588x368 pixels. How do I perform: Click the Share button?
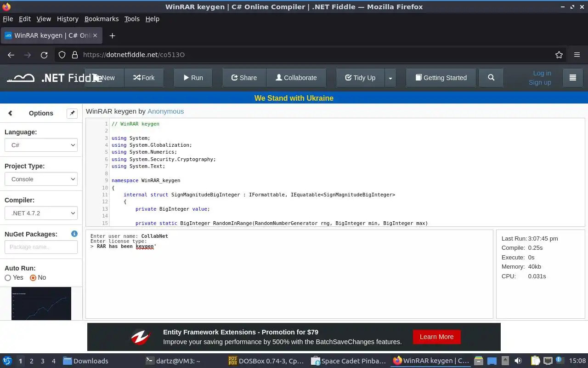244,78
